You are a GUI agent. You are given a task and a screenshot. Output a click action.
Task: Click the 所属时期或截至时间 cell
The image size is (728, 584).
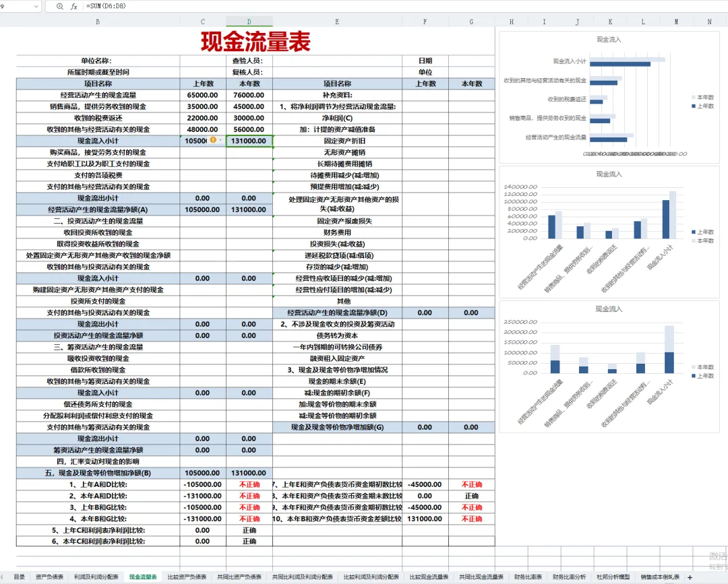click(x=98, y=72)
